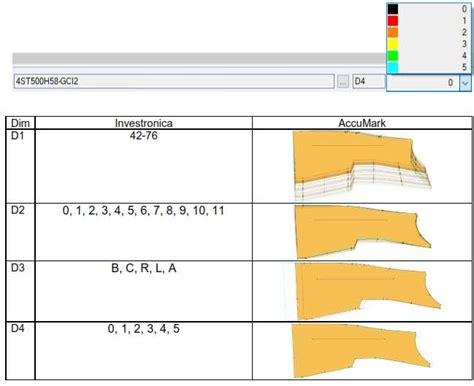The width and height of the screenshot is (474, 386).
Task: Click the D4 dimension field
Action: [369, 81]
